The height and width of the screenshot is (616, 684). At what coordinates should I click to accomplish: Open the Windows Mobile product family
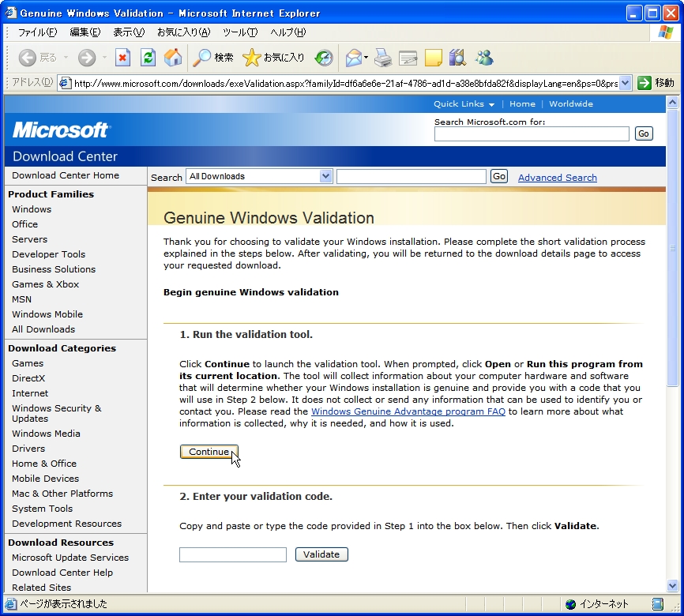tap(47, 314)
